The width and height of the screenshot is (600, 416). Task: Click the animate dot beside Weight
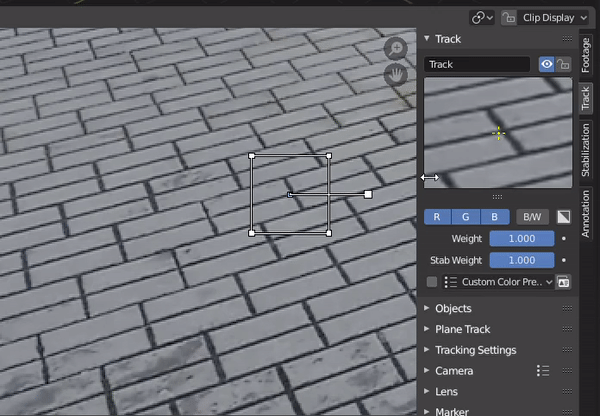click(564, 239)
